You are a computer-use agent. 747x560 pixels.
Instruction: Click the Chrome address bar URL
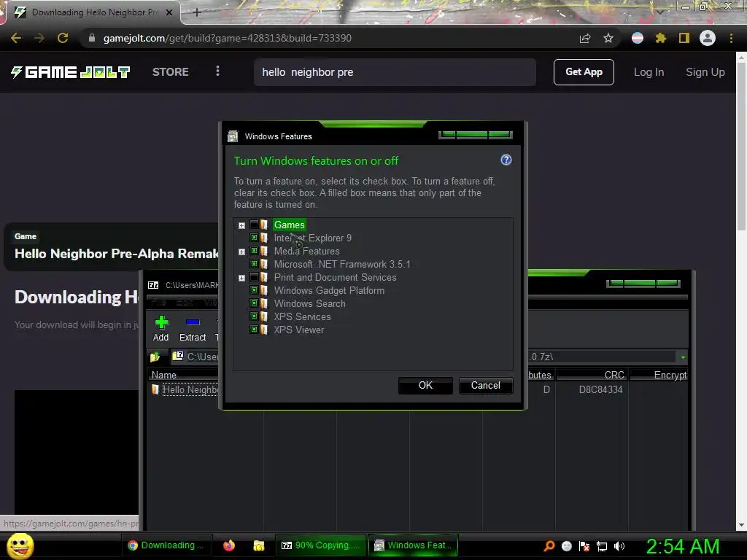(x=228, y=38)
